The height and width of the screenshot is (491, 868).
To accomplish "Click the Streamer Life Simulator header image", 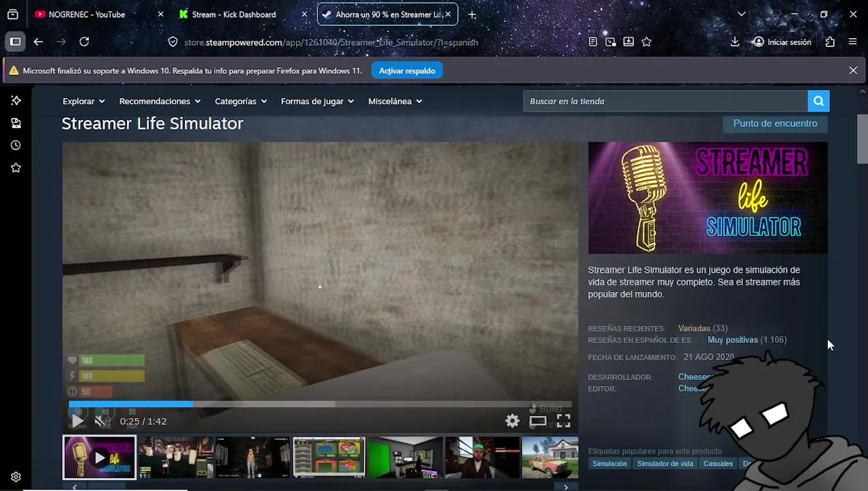I will 708,198.
